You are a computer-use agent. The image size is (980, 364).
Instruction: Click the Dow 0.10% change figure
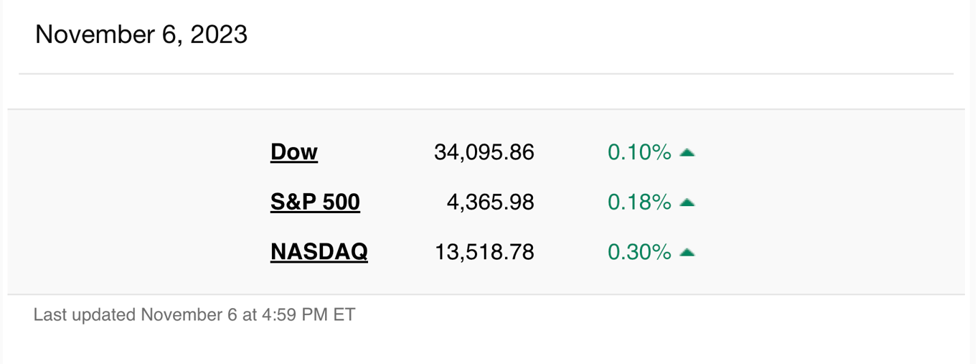pyautogui.click(x=639, y=152)
